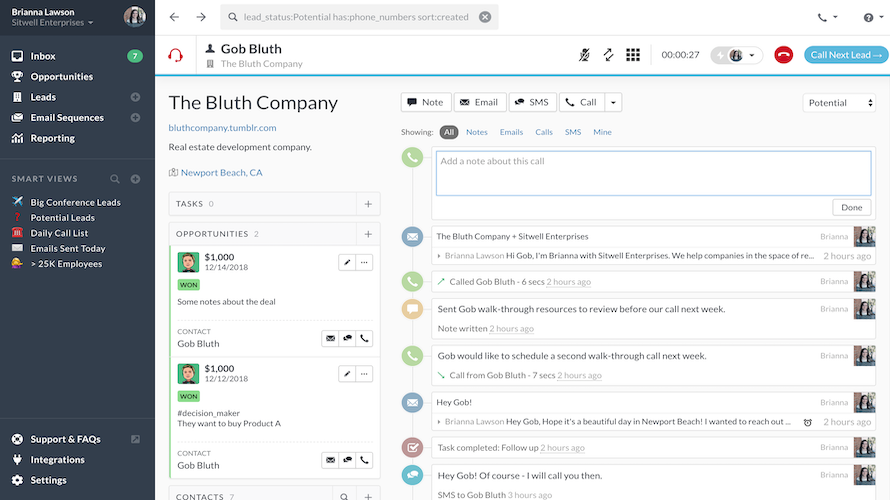Viewport: 890px width, 500px height.
Task: Hang up the call with red button
Action: click(x=783, y=56)
